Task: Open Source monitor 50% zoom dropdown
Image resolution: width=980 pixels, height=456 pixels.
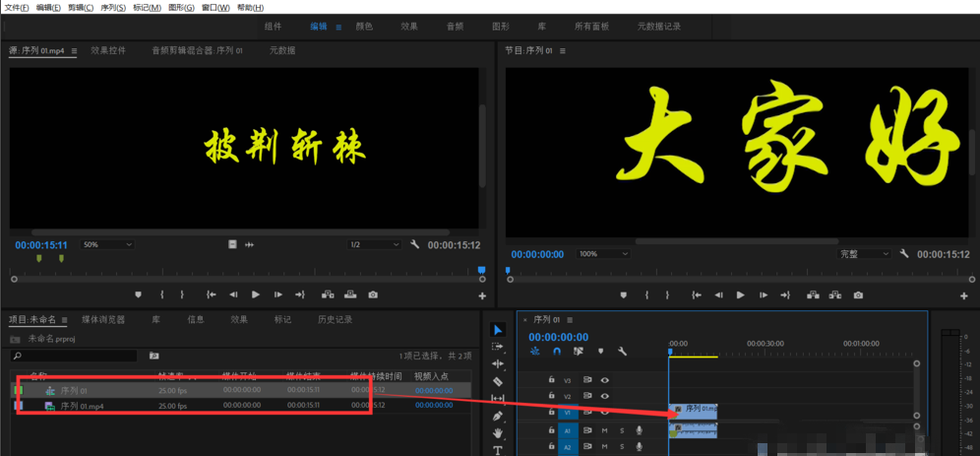Action: (106, 244)
